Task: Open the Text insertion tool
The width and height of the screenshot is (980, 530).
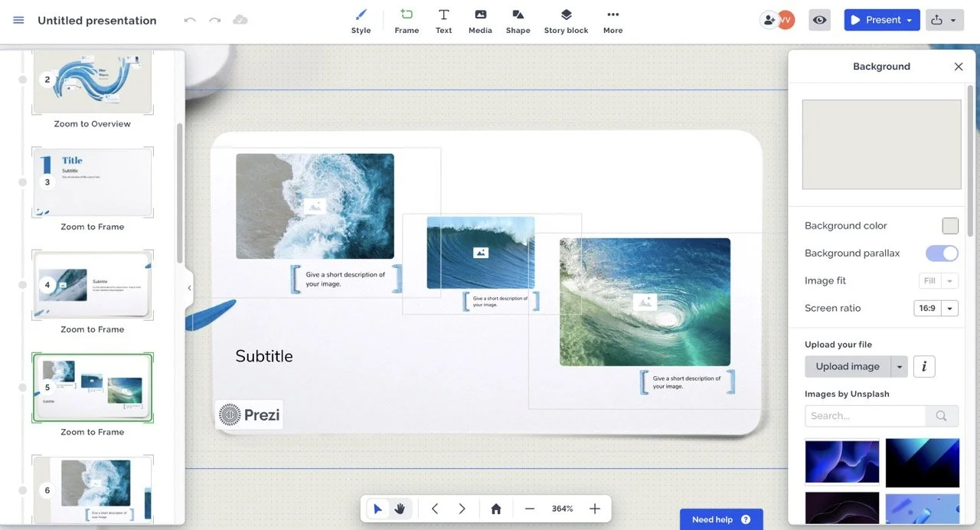Action: tap(443, 19)
